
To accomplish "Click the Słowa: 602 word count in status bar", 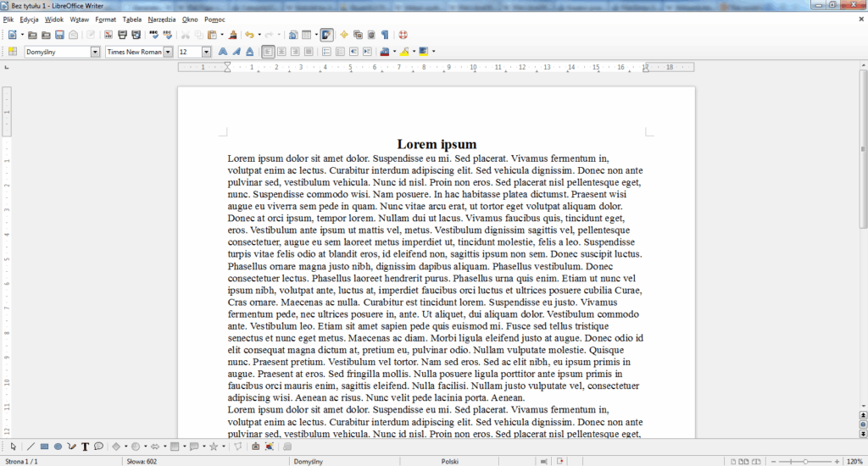I will (x=142, y=461).
